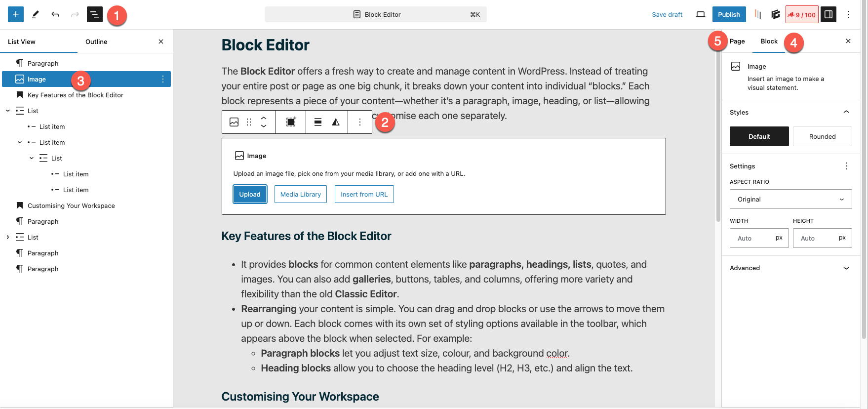Click the Undo arrow

(x=55, y=14)
